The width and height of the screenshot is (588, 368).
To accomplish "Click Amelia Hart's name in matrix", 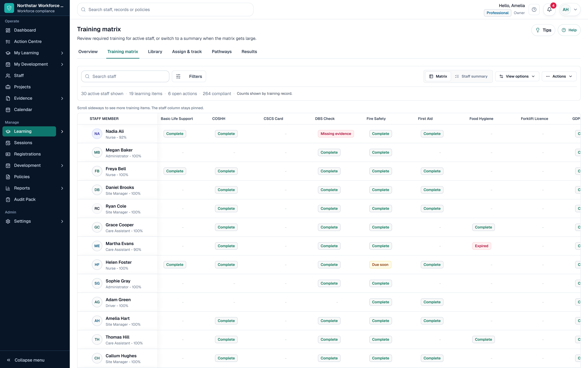I will [118, 318].
